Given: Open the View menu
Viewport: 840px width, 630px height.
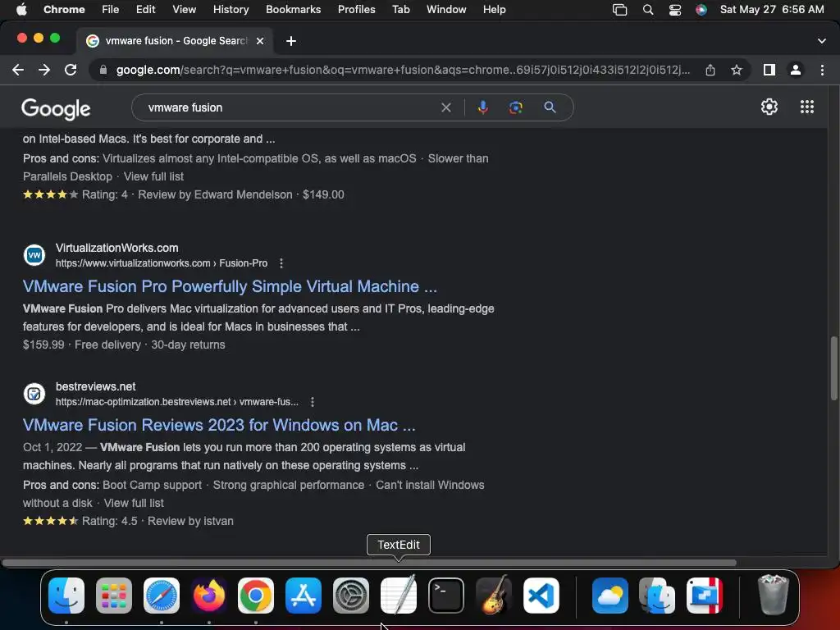Looking at the screenshot, I should tap(185, 10).
